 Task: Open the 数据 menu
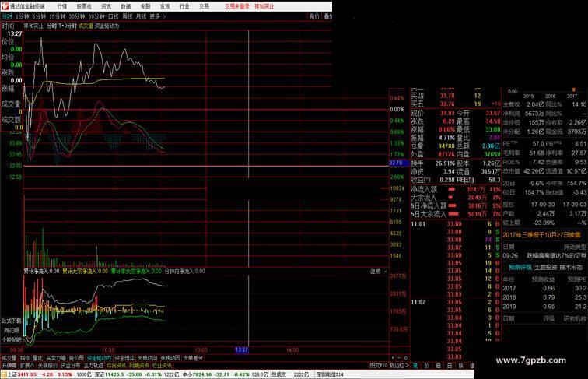point(126,6)
